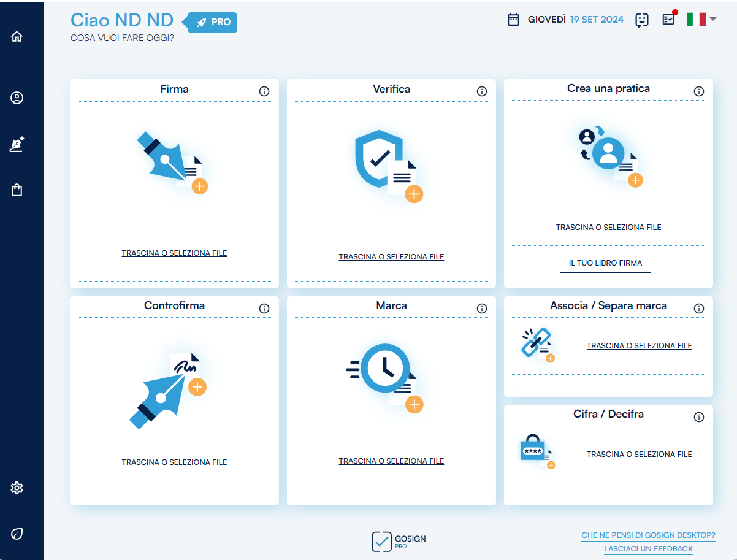
Task: Click the signature pen sidebar icon
Action: pos(17,144)
